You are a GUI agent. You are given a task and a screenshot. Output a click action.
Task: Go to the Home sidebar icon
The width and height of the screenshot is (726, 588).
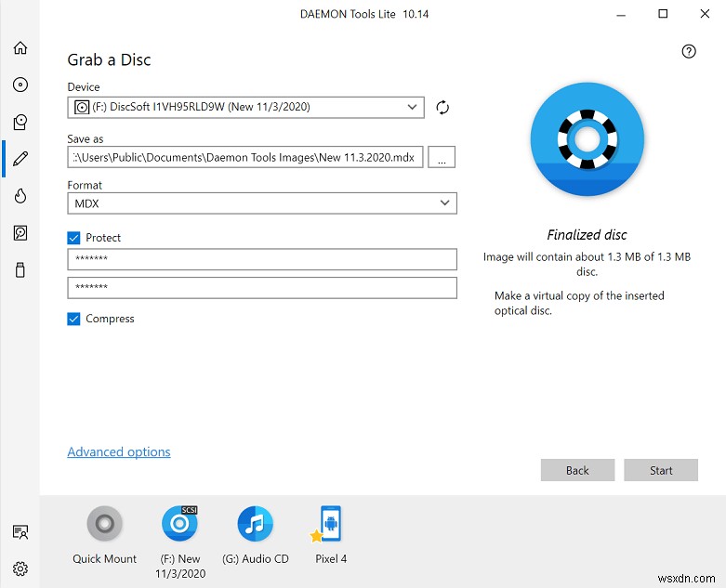click(20, 47)
